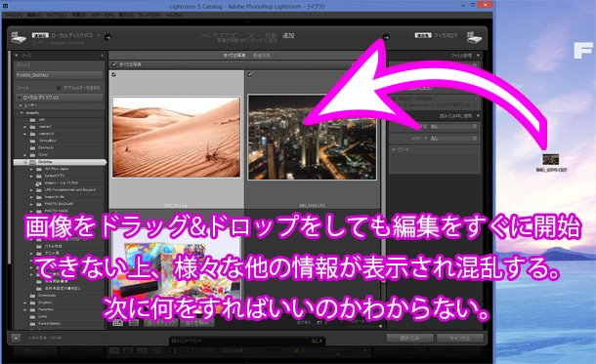The height and width of the screenshot is (364, 596).
Task: Click the destination arrow icon before マイカタログ
Action: tap(386, 37)
